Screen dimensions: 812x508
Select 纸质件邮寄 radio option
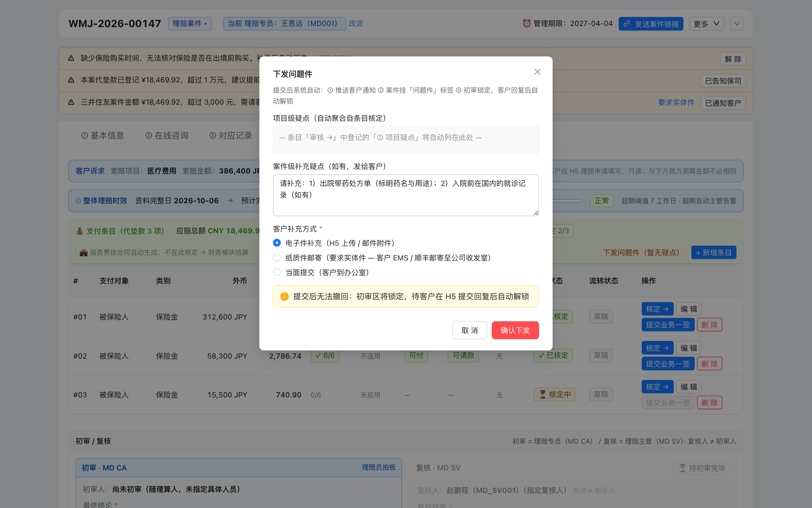click(277, 258)
